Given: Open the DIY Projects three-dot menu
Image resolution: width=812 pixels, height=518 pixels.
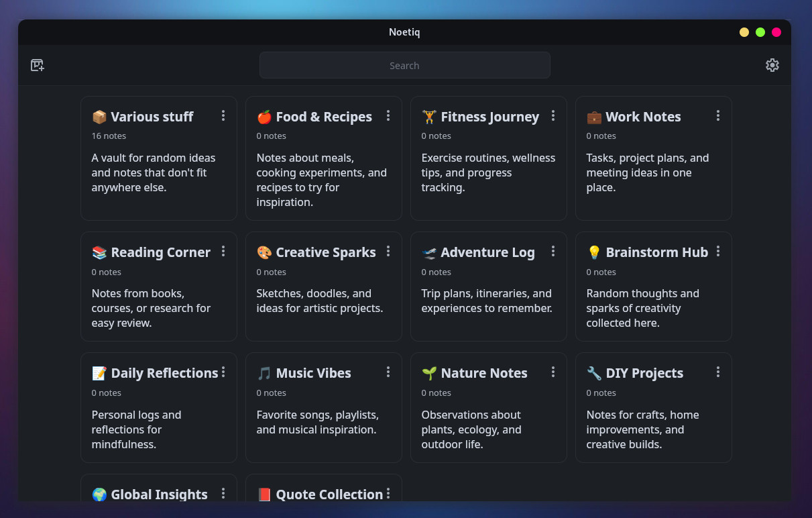Looking at the screenshot, I should tap(718, 372).
